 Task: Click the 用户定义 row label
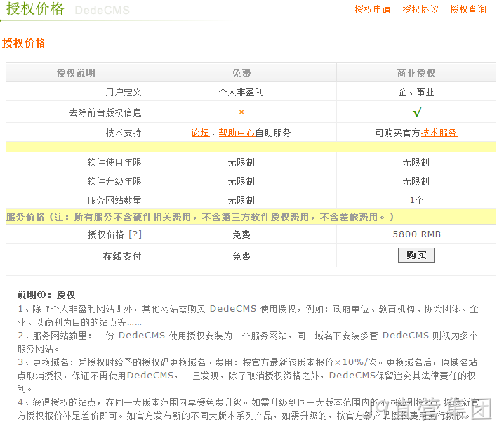pyautogui.click(x=124, y=93)
